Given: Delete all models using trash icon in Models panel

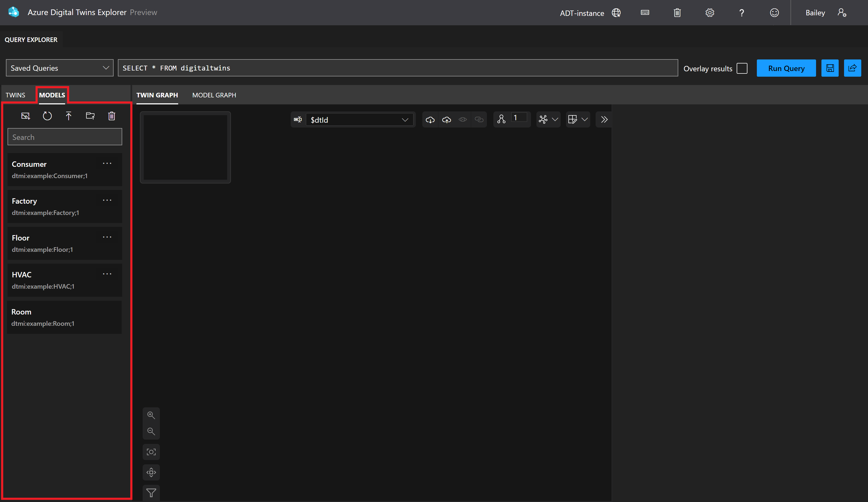Looking at the screenshot, I should (x=112, y=116).
